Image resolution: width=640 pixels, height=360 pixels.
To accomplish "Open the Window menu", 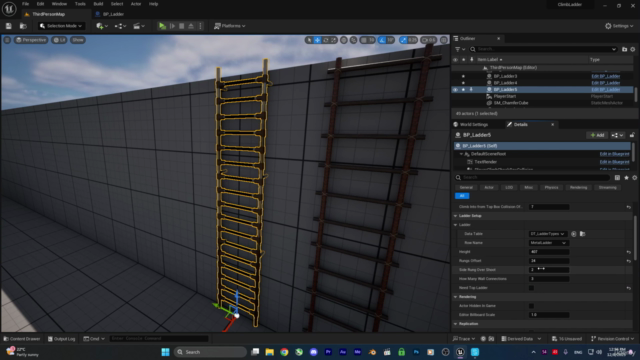I will 59,4.
